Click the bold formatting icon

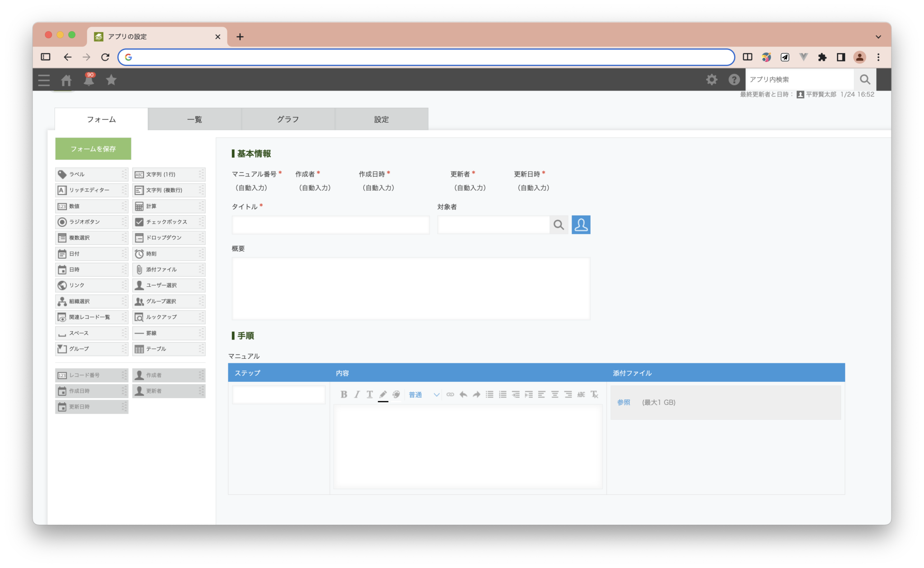tap(344, 394)
